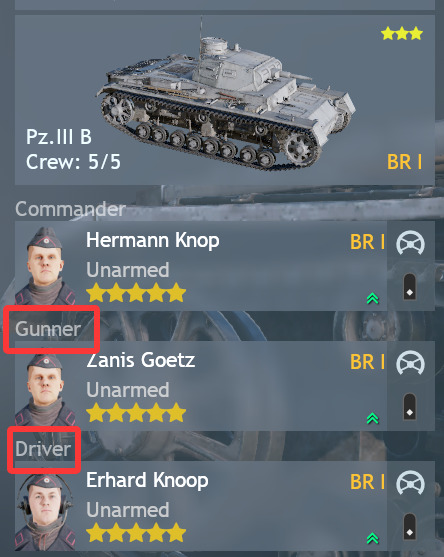
Task: Click Hermann Knop's steering wheel icon
Action: [410, 243]
